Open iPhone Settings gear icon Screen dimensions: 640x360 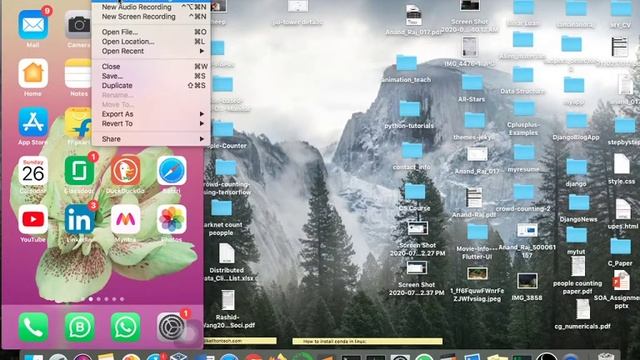point(172,327)
